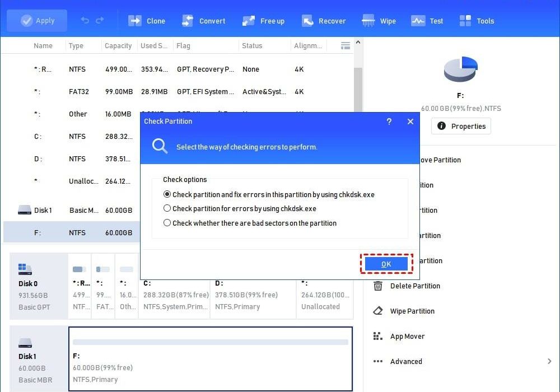This screenshot has width=560, height=392.
Task: Select 'fix errors' chkdsk radio option
Action: point(167,194)
